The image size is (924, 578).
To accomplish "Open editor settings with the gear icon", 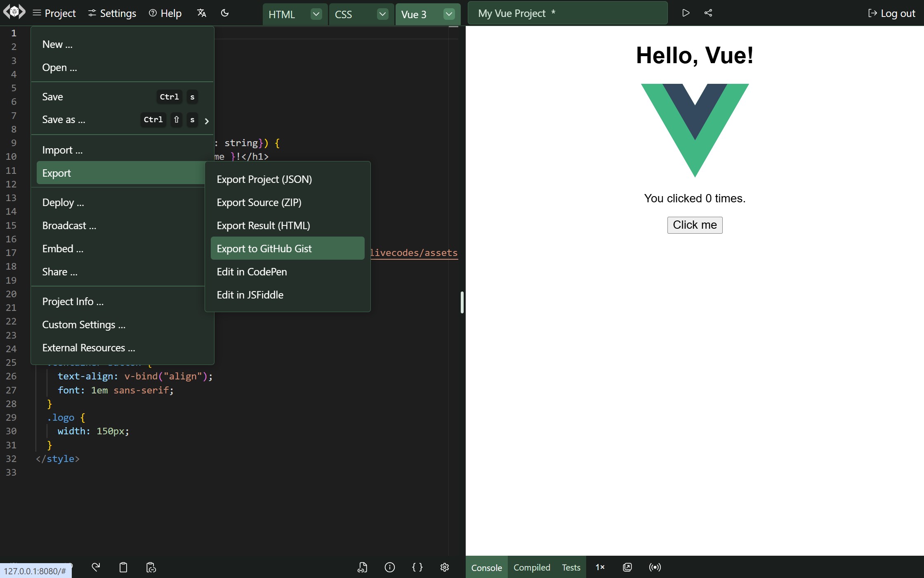I will pyautogui.click(x=444, y=567).
